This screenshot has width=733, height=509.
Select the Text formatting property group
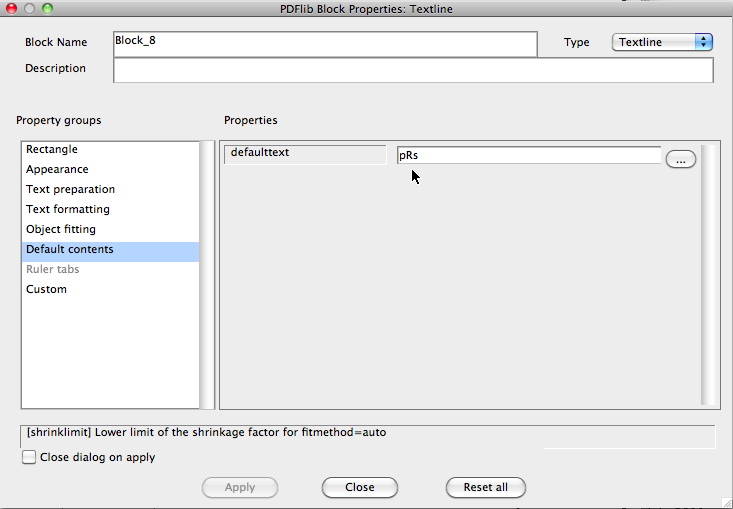pos(110,209)
